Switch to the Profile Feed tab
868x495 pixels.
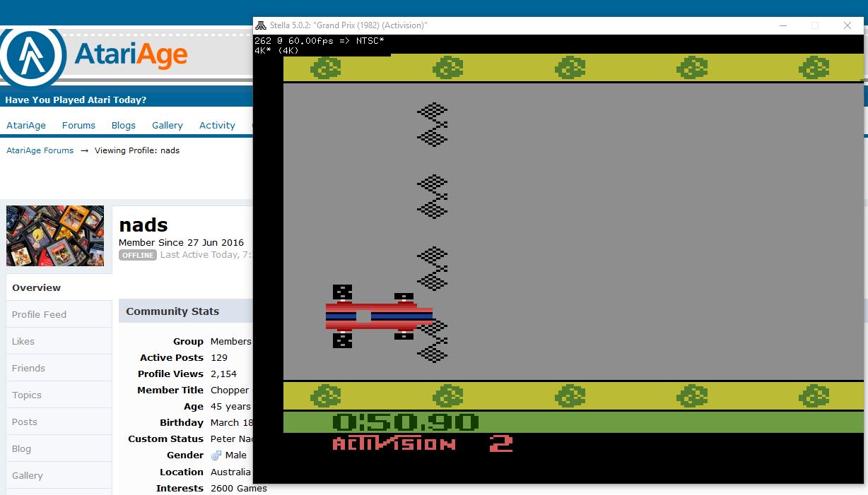pos(59,314)
